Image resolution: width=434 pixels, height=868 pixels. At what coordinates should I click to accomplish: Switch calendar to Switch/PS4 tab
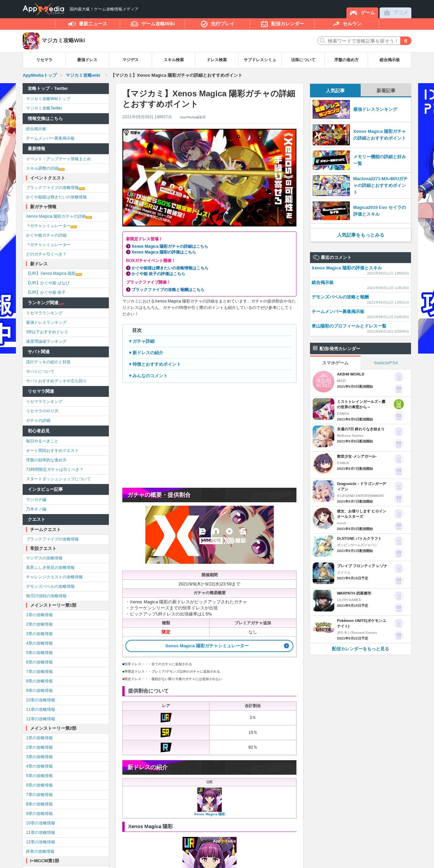pos(386,363)
